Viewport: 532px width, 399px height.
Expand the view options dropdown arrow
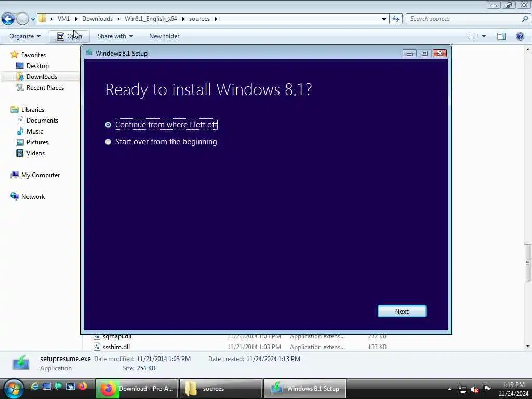click(x=484, y=36)
